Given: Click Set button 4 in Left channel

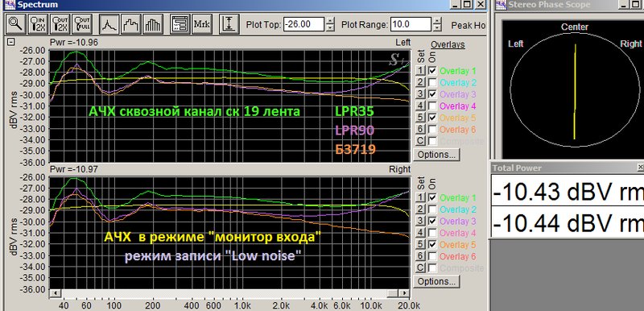Looking at the screenshot, I should coord(419,106).
